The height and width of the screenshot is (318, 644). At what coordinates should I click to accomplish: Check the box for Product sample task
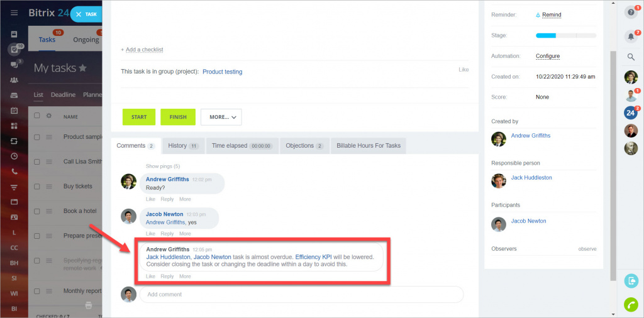coord(36,137)
